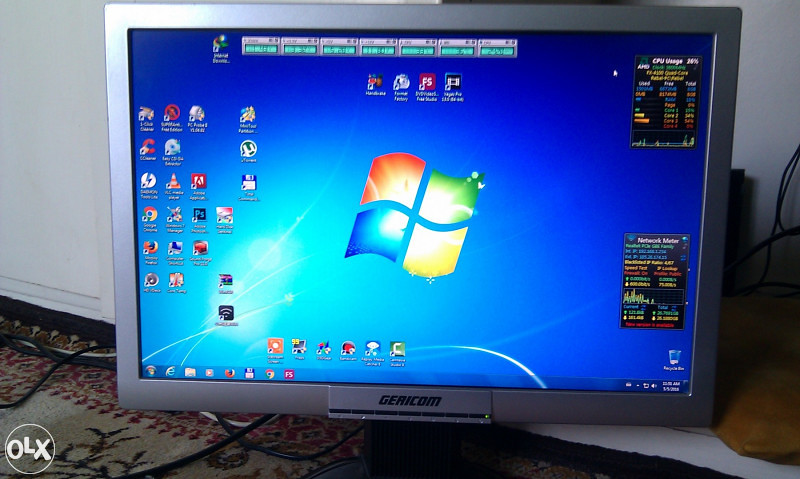Screen dimensions: 800x479
Task: Open the Format Factory shortcut
Action: pyautogui.click(x=401, y=88)
